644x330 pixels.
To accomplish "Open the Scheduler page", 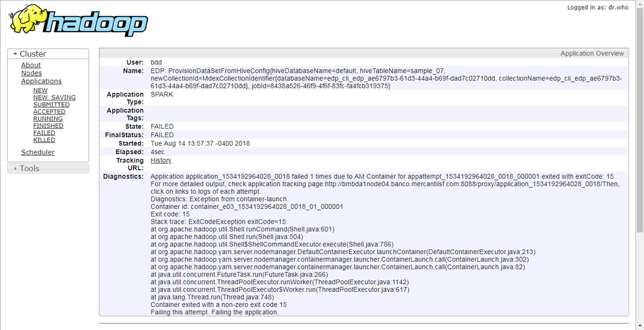I will point(38,152).
